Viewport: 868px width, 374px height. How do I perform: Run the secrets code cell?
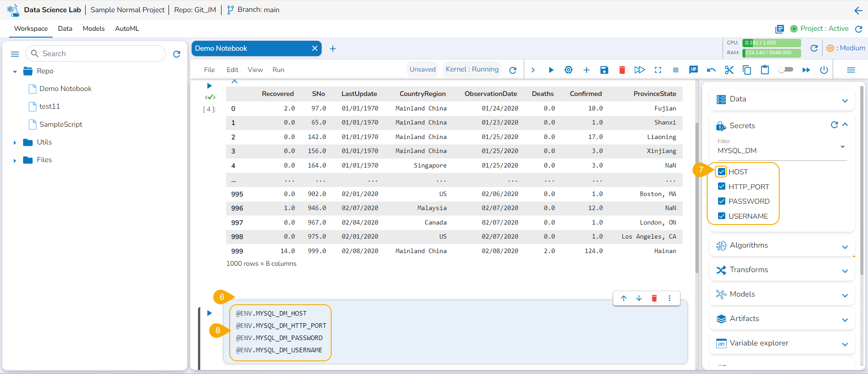coord(209,313)
